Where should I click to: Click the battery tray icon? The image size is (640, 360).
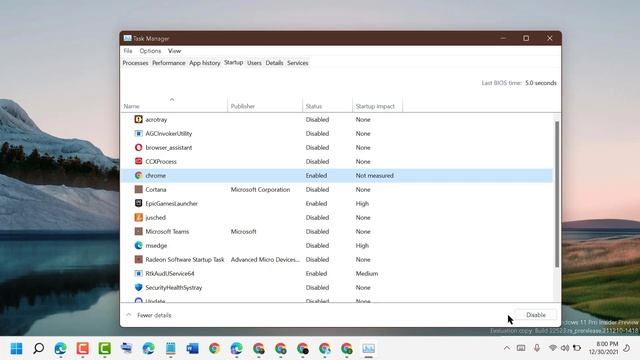(x=577, y=348)
